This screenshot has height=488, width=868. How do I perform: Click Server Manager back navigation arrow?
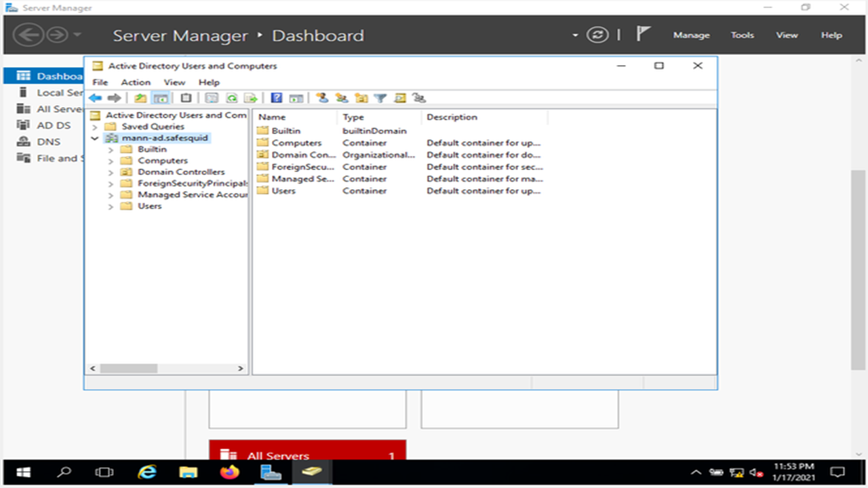(27, 35)
